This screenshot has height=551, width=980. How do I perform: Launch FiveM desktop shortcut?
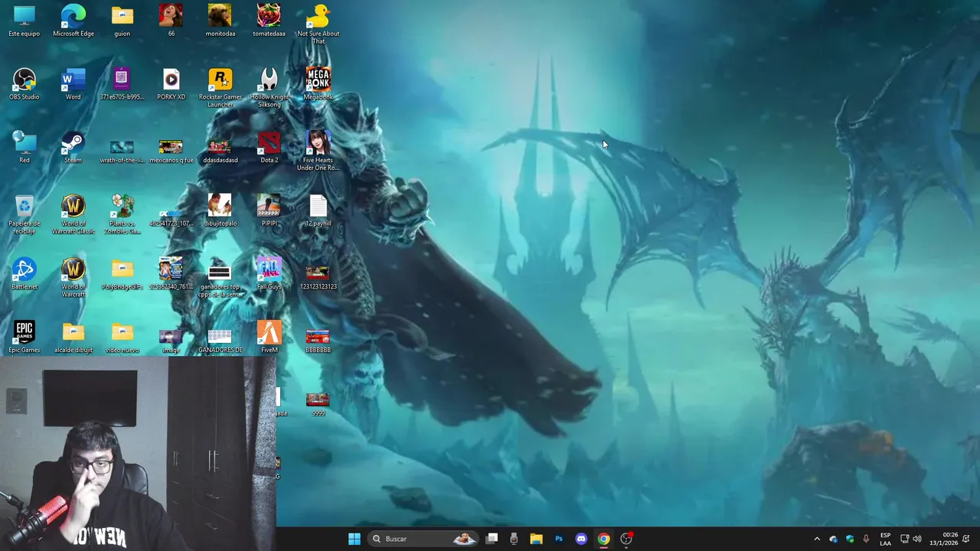pos(269,337)
